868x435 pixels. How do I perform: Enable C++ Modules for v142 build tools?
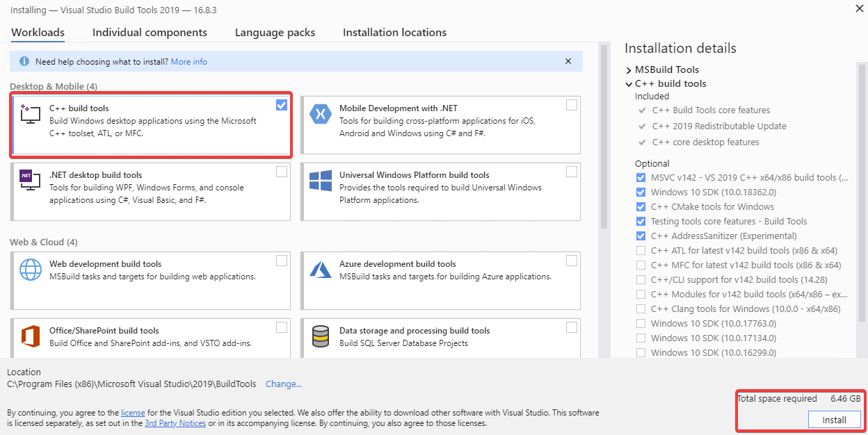641,294
